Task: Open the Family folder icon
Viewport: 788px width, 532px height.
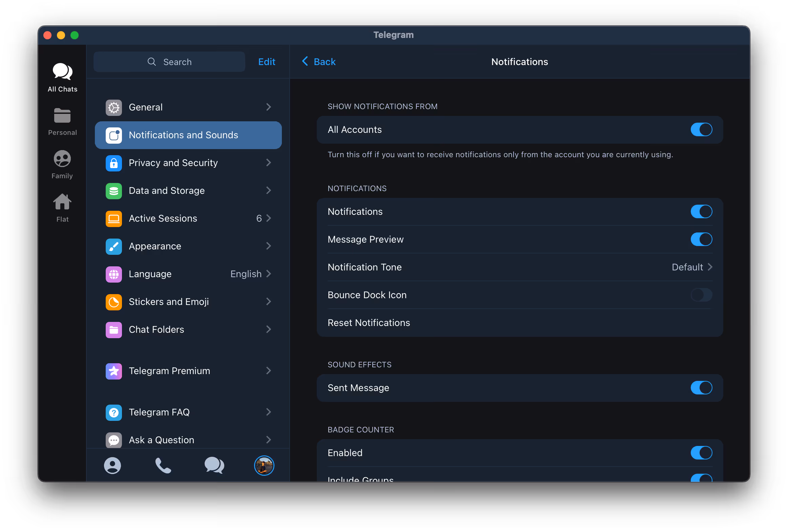Action: tap(62, 159)
